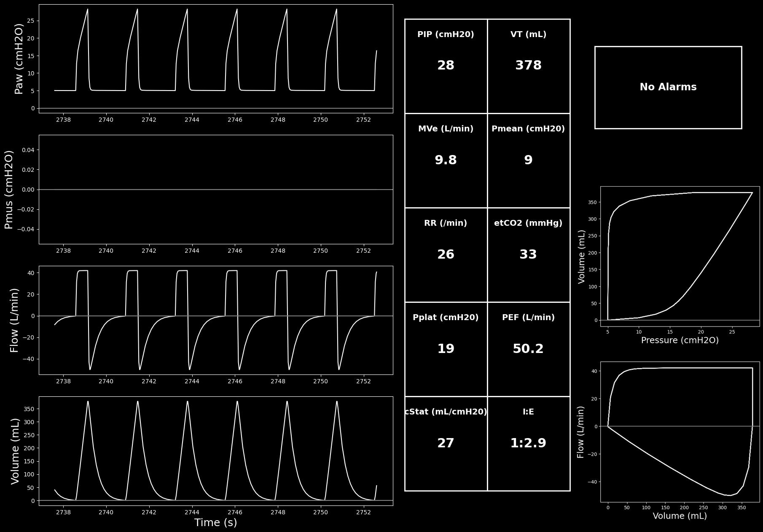
Task: Click the PIP value 28
Action: 446,65
